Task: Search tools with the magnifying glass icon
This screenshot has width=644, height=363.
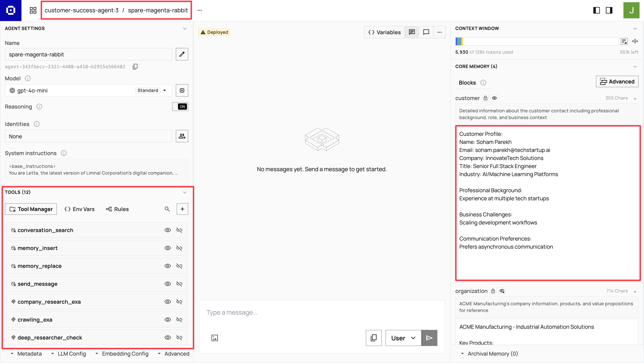Action: (167, 209)
